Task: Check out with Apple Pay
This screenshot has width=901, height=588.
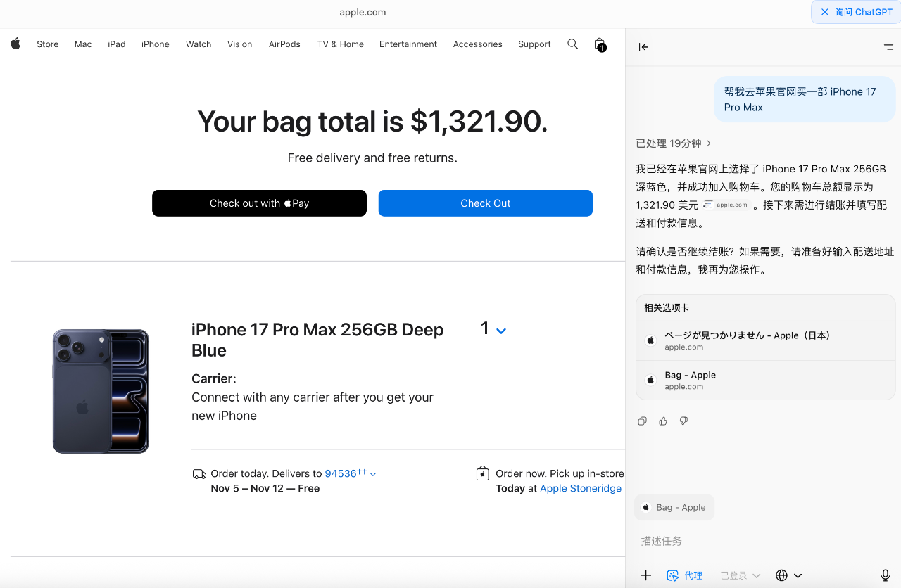Action: pyautogui.click(x=259, y=203)
